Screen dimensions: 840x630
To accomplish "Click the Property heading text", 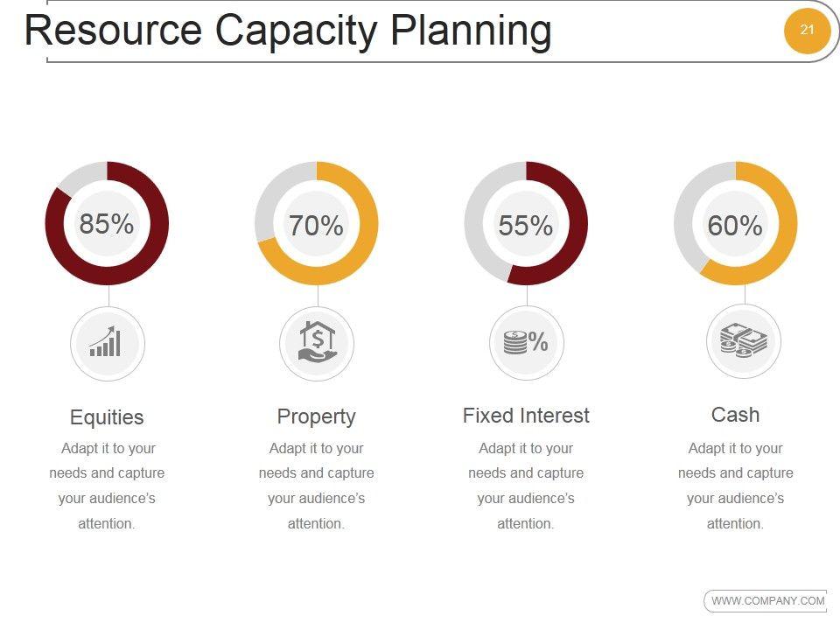I will 316,416.
